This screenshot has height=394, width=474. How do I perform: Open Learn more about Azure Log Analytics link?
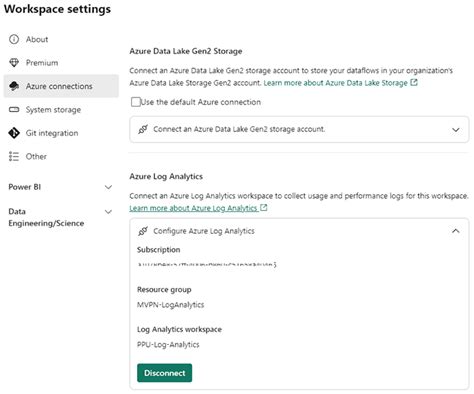194,208
